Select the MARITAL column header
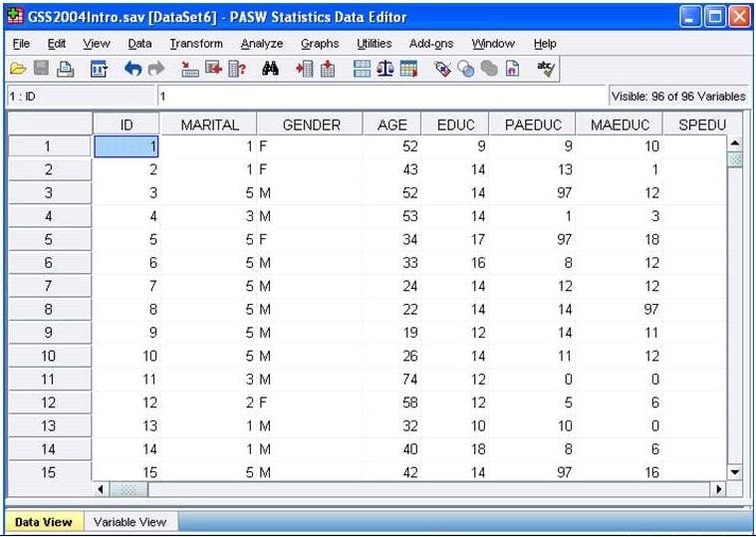756x537 pixels. coord(209,125)
